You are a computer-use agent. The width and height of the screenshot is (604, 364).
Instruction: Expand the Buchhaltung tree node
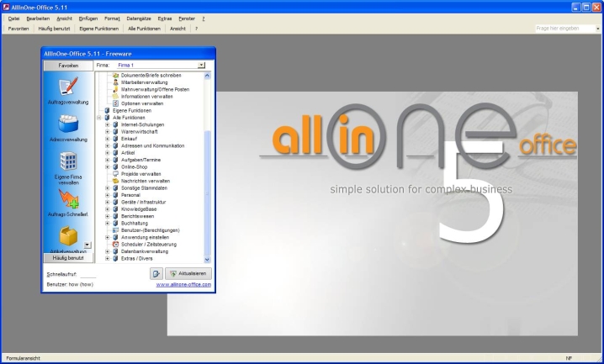click(x=107, y=223)
